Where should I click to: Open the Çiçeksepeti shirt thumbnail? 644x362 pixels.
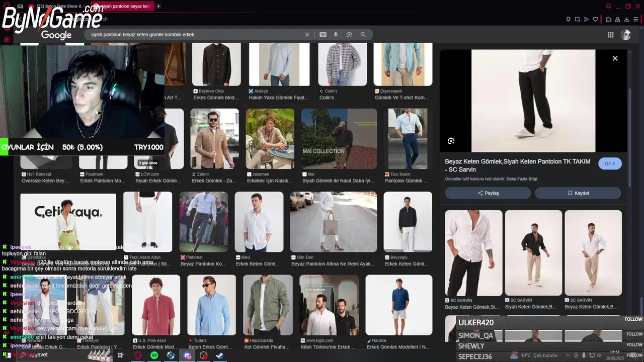[x=403, y=64]
